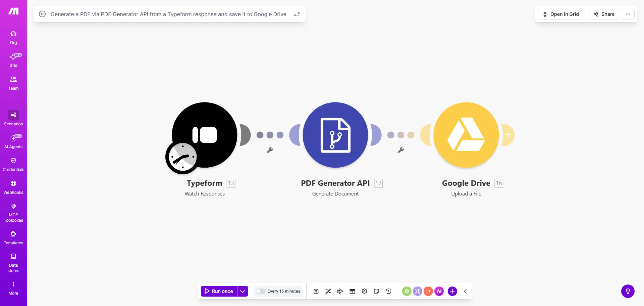Select the PDF Generator API module

pyautogui.click(x=335, y=135)
